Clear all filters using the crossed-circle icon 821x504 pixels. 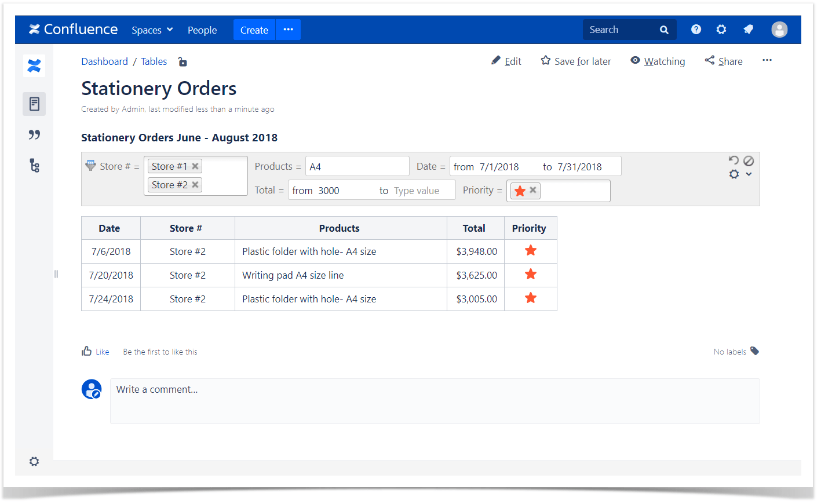[x=749, y=160]
